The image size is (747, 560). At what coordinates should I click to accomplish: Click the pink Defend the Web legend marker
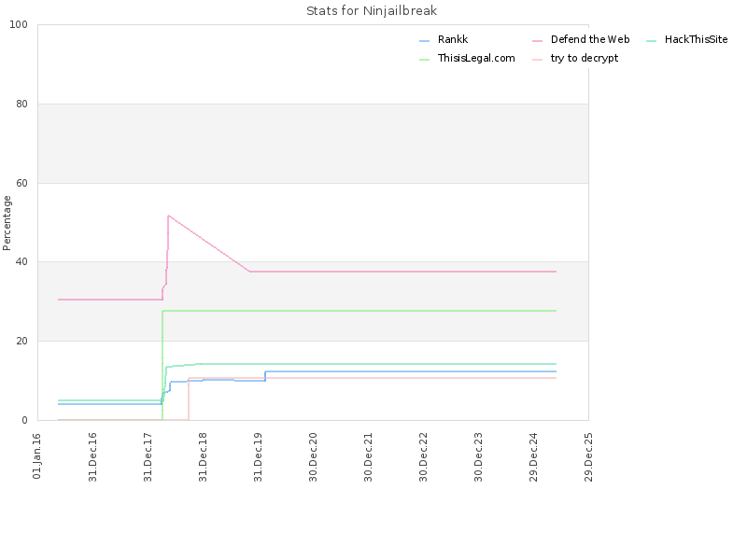click(538, 41)
